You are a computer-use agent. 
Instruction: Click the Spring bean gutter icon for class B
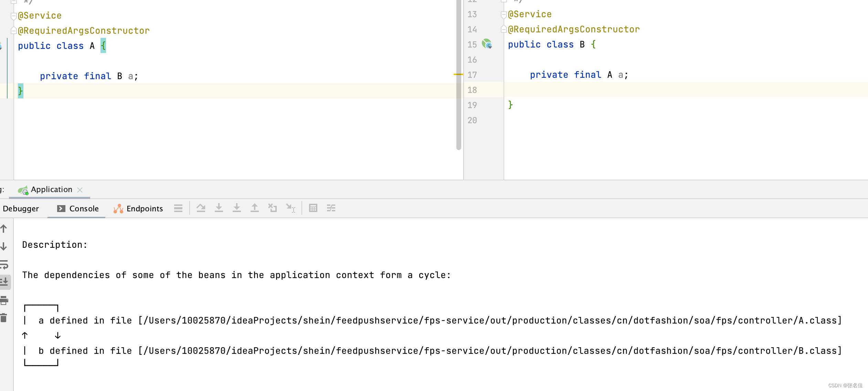[487, 44]
